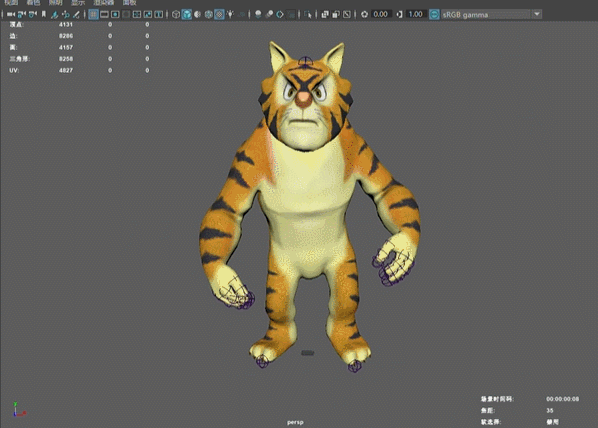Click the isolate select icon
This screenshot has height=428, width=598.
pyautogui.click(x=308, y=14)
